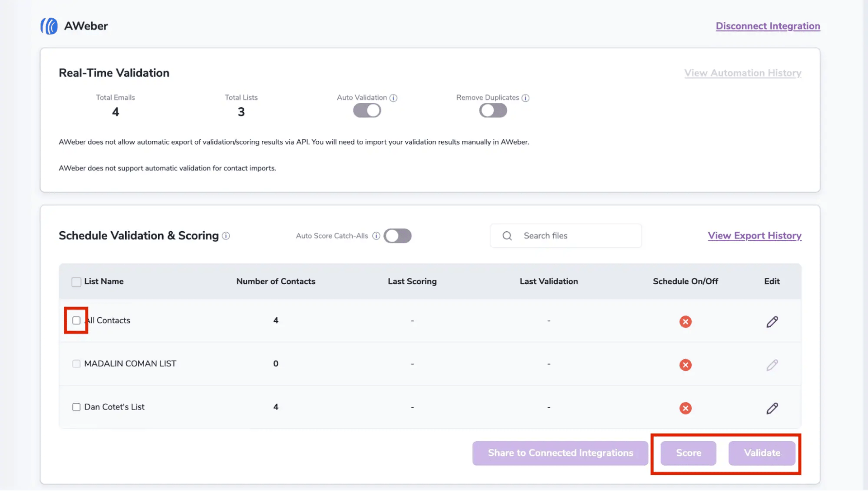This screenshot has height=491, width=868.
Task: Click the search magnifier icon in Search files
Action: point(507,235)
